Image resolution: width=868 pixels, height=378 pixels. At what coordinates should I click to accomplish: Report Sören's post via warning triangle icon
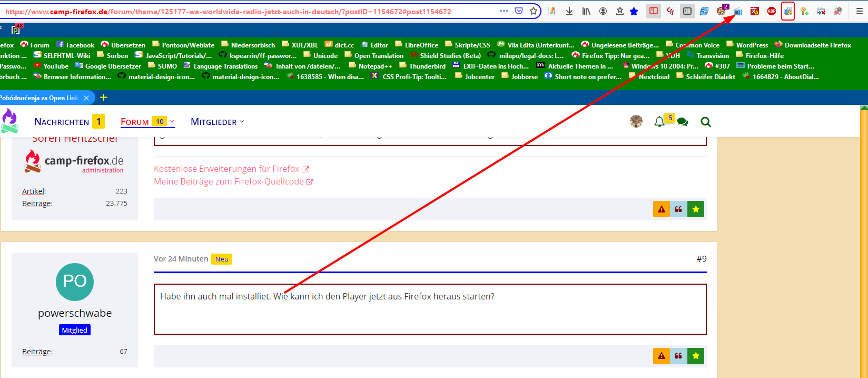(x=662, y=209)
